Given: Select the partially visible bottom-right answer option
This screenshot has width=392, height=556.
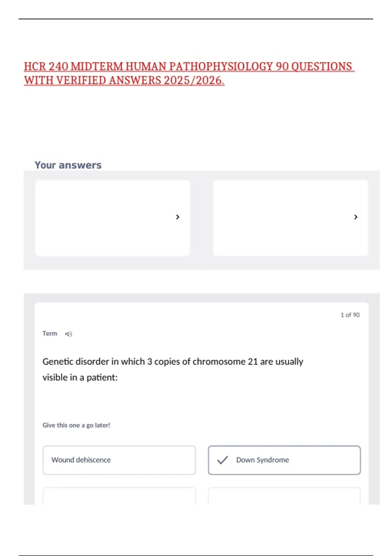Looking at the screenshot, I should [x=284, y=496].
